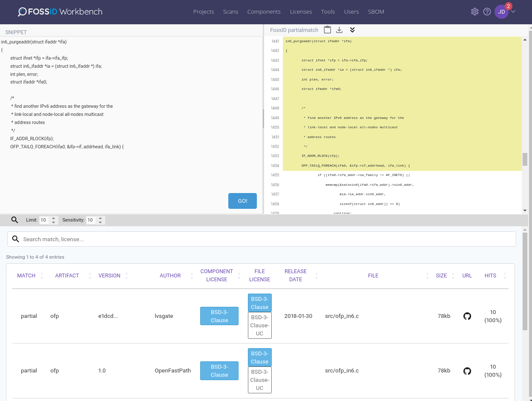This screenshot has width=532, height=401.
Task: Copy match content with clipboard icon
Action: 327,30
